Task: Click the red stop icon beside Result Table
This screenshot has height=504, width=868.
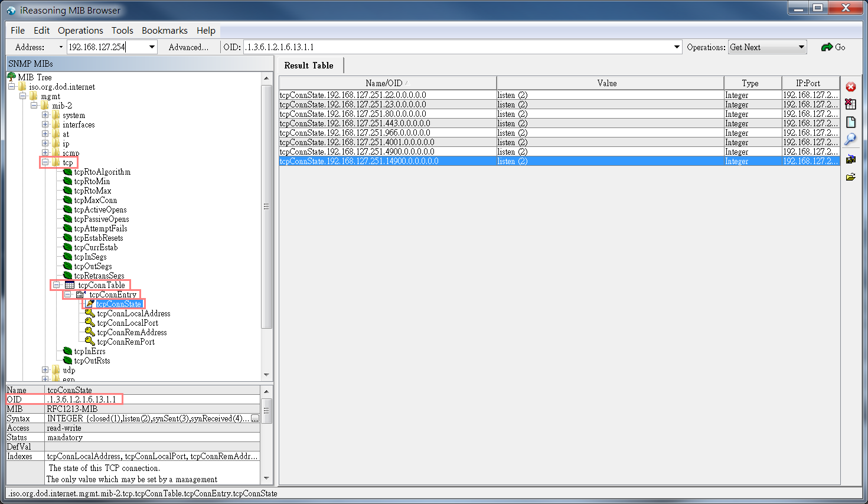Action: [850, 87]
